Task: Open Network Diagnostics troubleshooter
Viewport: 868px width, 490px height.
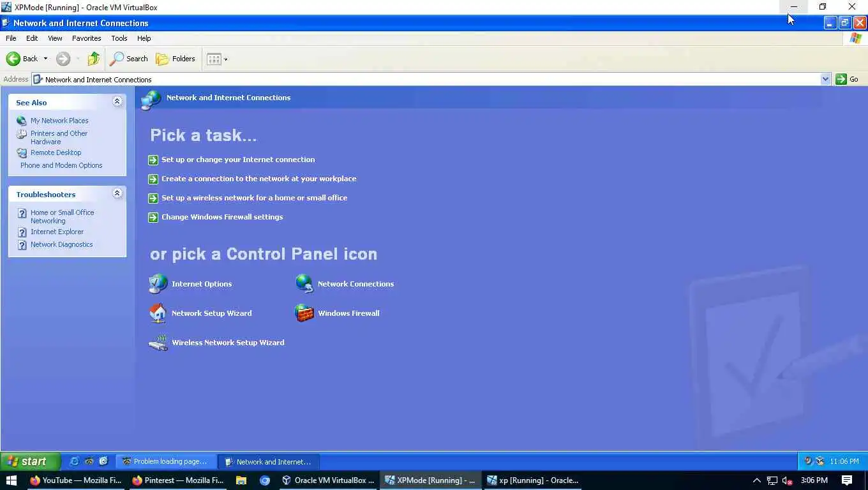Action: click(x=61, y=244)
